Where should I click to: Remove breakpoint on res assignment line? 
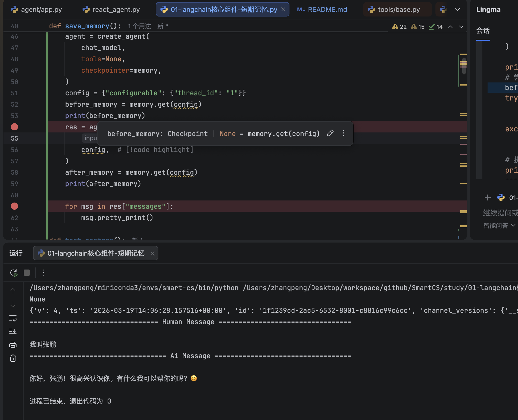pyautogui.click(x=14, y=127)
